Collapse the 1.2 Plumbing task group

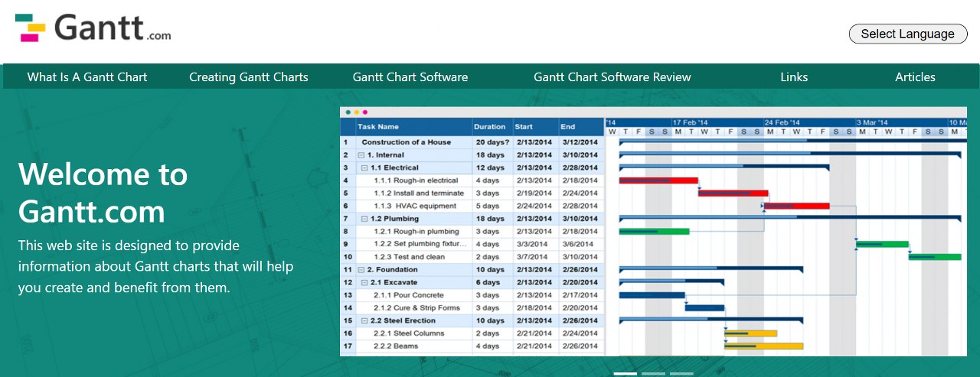click(x=364, y=219)
